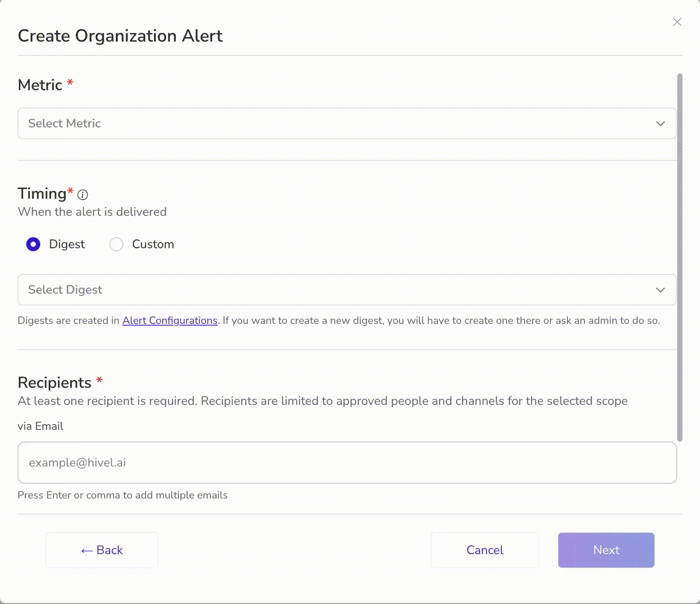Click the Recipients section heading
Screen dimensions: 700x604
[x=54, y=383]
